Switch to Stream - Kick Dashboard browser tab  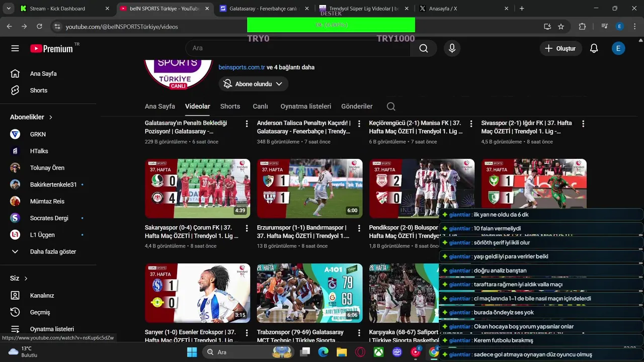click(x=65, y=9)
